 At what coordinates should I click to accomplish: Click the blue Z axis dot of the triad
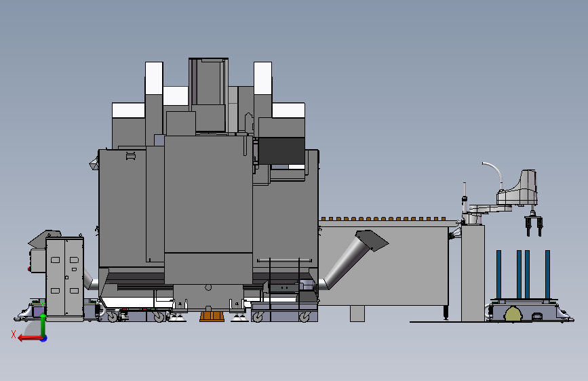pyautogui.click(x=44, y=338)
